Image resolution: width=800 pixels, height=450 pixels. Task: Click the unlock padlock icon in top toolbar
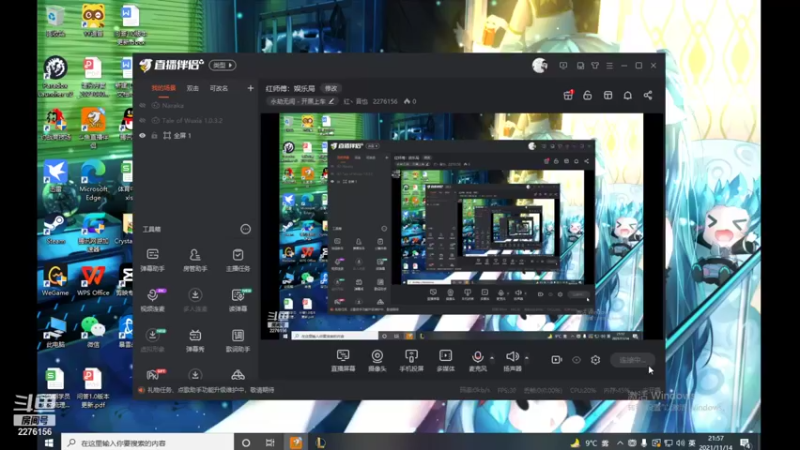587,95
